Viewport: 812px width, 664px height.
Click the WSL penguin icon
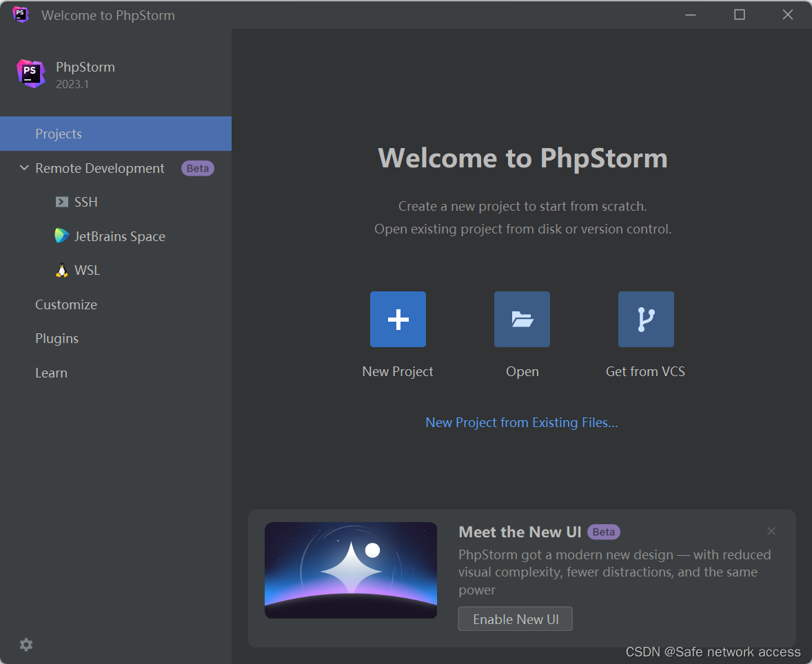[x=61, y=270]
